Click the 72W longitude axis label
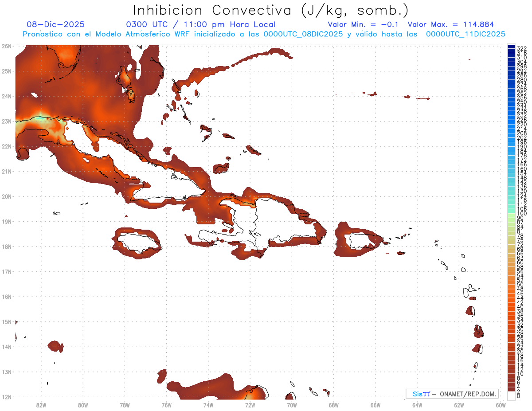Viewport: 532px width, 411px height. pos(250,405)
